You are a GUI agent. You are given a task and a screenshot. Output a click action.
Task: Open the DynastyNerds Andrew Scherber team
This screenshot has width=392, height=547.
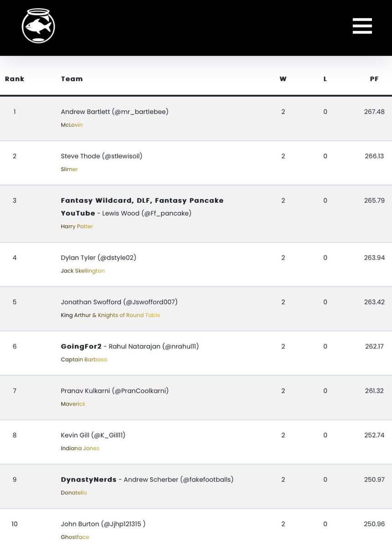[147, 480]
